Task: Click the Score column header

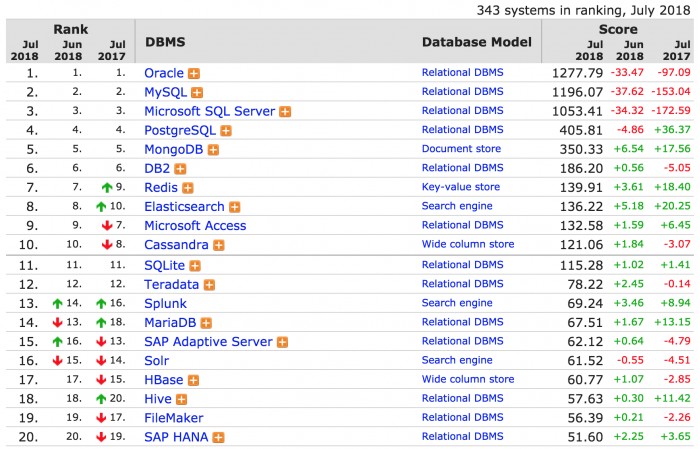Action: (x=618, y=29)
